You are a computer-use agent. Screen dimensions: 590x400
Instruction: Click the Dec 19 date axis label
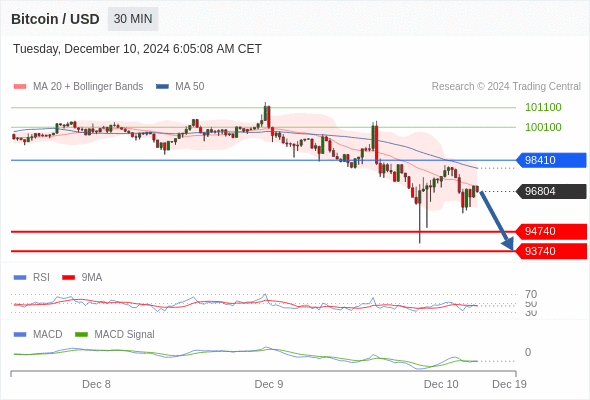(x=509, y=385)
